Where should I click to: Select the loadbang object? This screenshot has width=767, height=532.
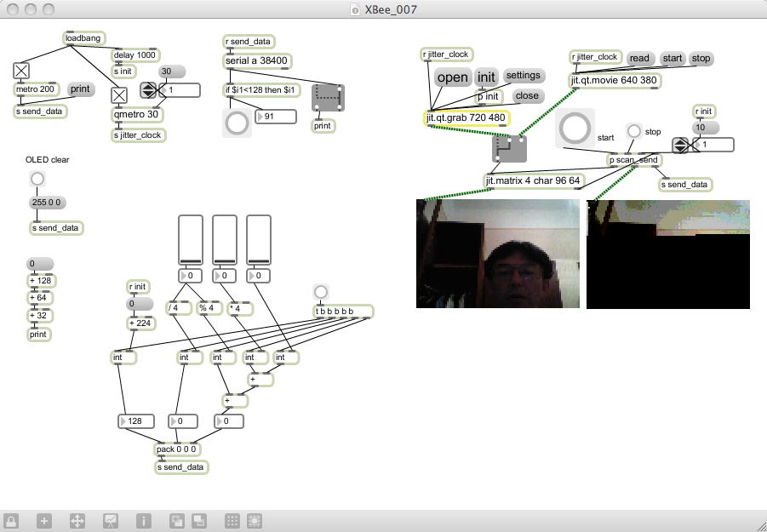84,38
